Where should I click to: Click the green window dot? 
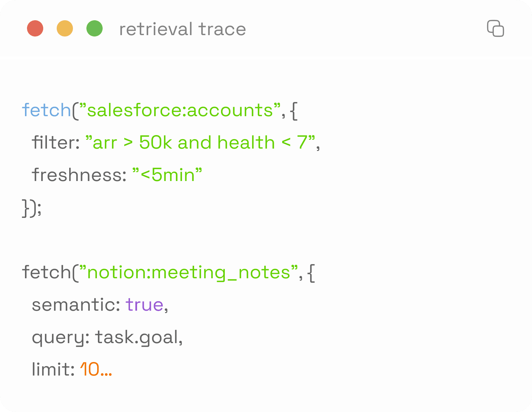[95, 28]
